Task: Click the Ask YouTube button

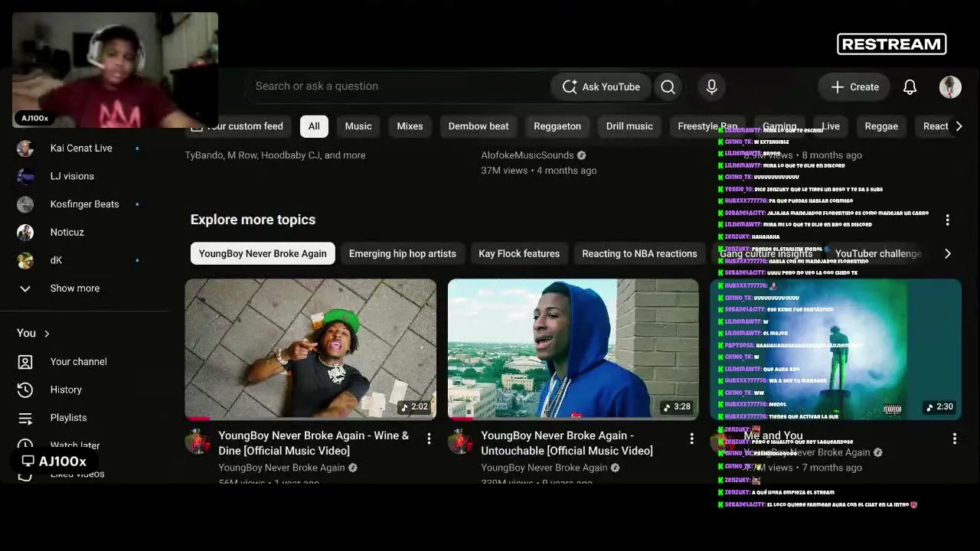Action: click(601, 86)
